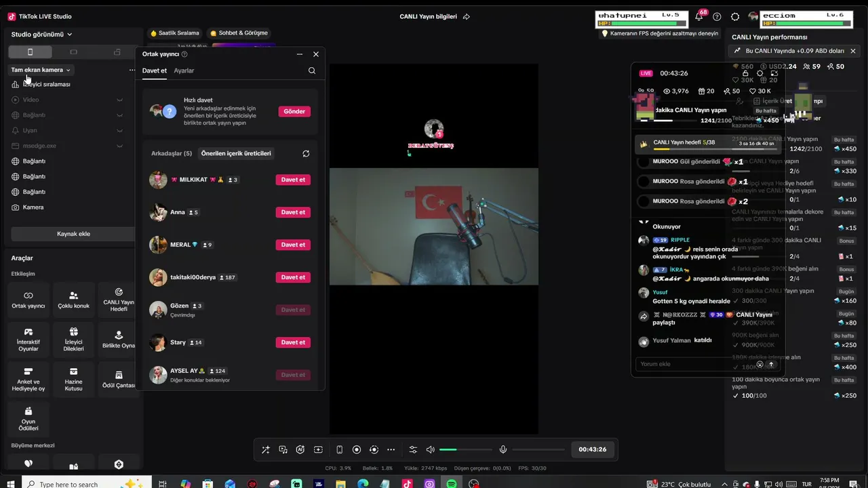Image resolution: width=868 pixels, height=488 pixels.
Task: Switch to the Davet et tab
Action: pyautogui.click(x=155, y=70)
